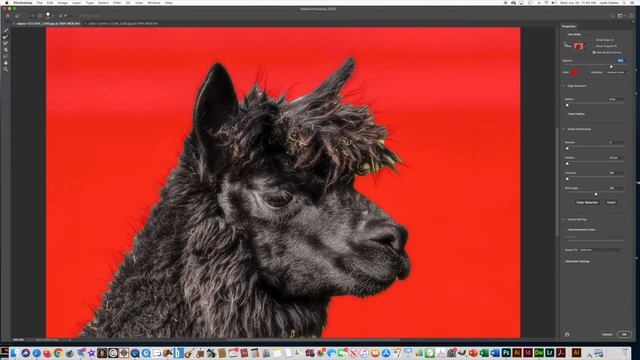Select the Zoom tool

click(6, 69)
